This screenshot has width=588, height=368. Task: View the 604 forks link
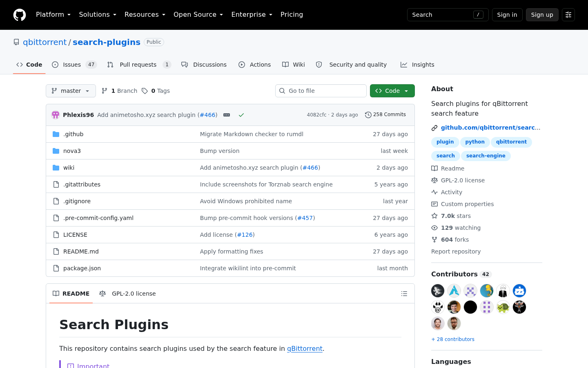point(450,240)
